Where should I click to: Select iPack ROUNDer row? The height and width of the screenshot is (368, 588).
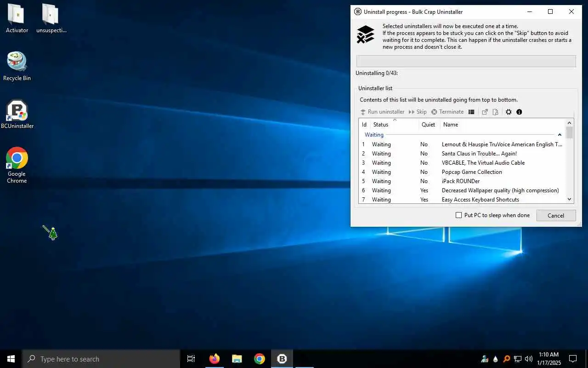click(462, 181)
